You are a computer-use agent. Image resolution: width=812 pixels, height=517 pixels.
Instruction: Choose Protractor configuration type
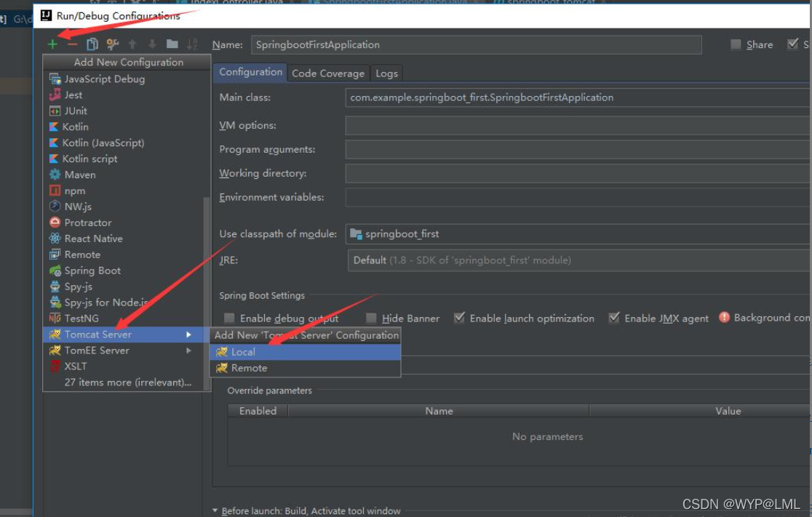pos(124,223)
